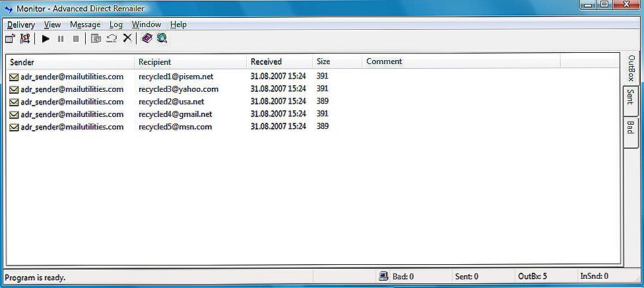Switch to the Sent tab
The width and height of the screenshot is (644, 288).
coord(630,97)
